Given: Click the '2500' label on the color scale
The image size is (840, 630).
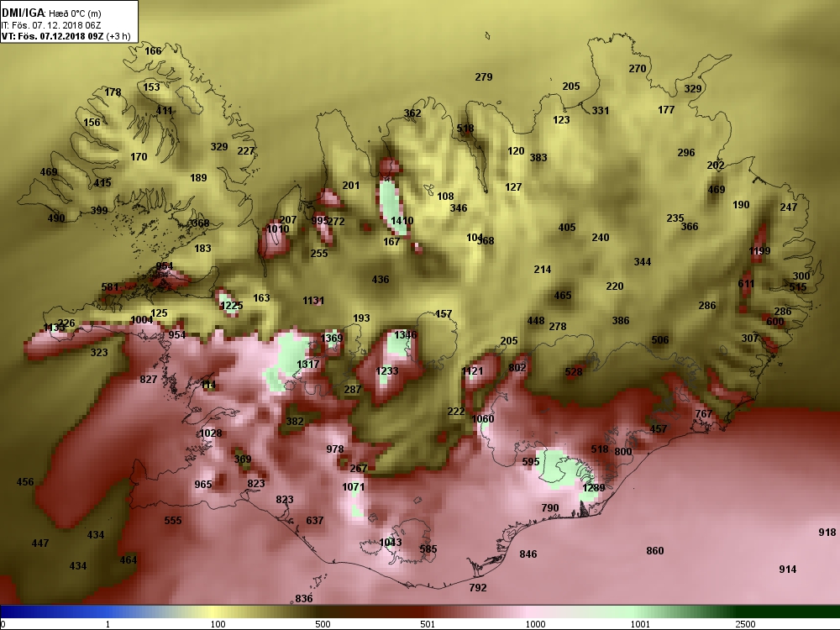Looking at the screenshot, I should (x=744, y=624).
